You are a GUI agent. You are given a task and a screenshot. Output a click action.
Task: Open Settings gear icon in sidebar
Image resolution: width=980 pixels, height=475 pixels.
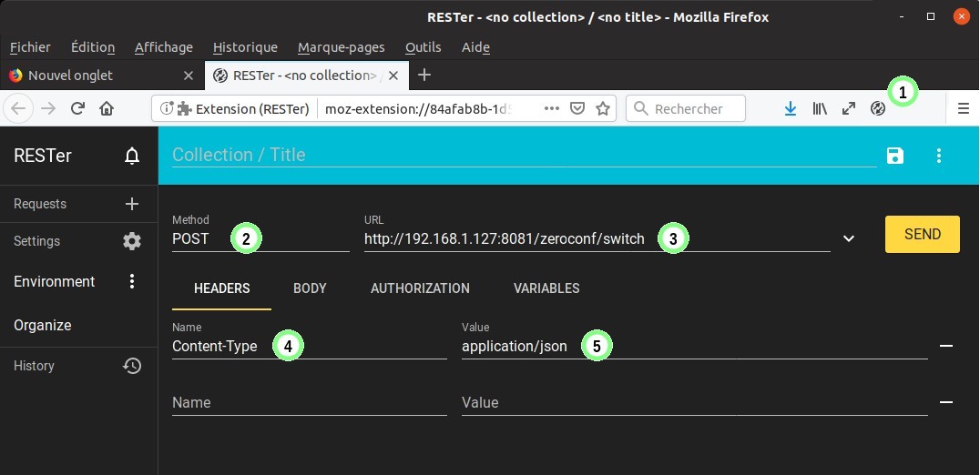coord(132,241)
